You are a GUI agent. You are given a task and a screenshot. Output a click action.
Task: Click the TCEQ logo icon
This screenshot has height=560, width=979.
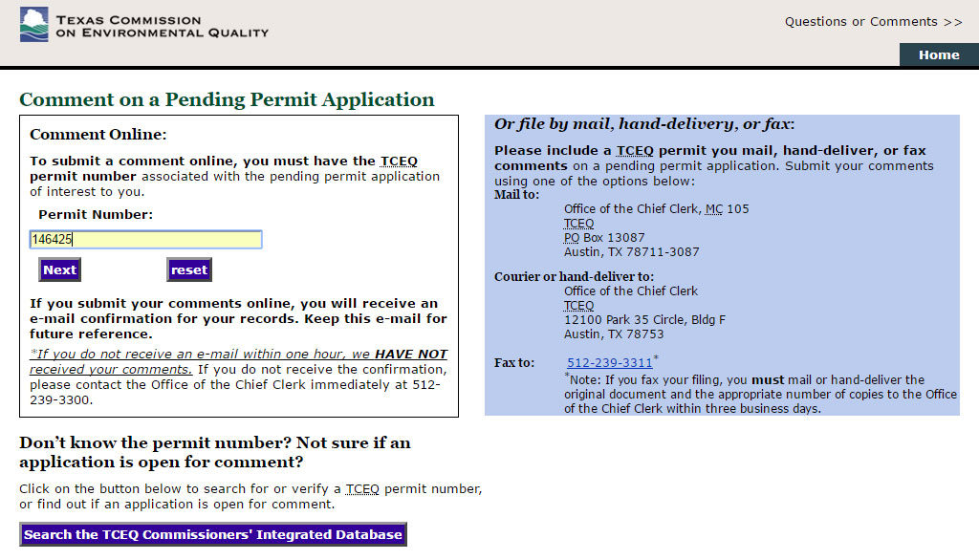point(33,24)
